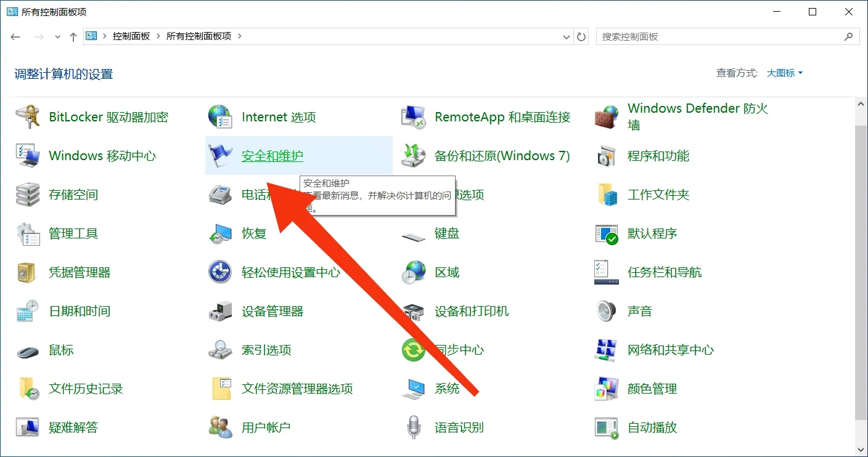Expand the address bar history dropdown

click(x=567, y=37)
